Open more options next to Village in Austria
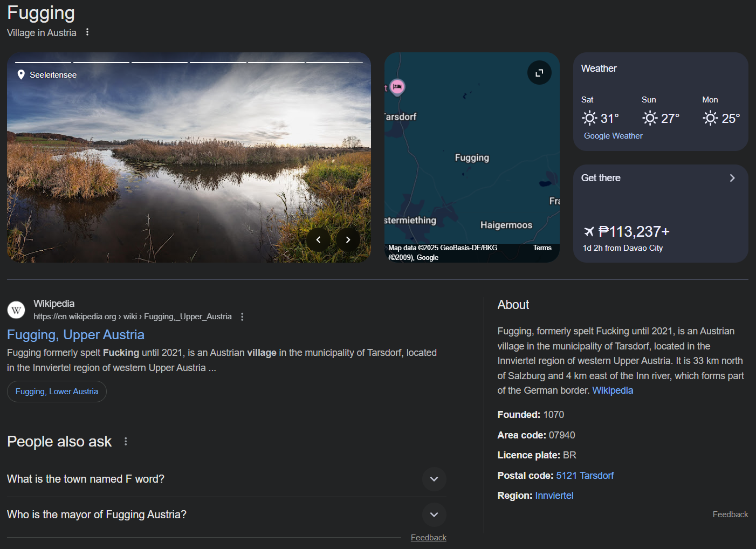This screenshot has width=756, height=549. (87, 32)
